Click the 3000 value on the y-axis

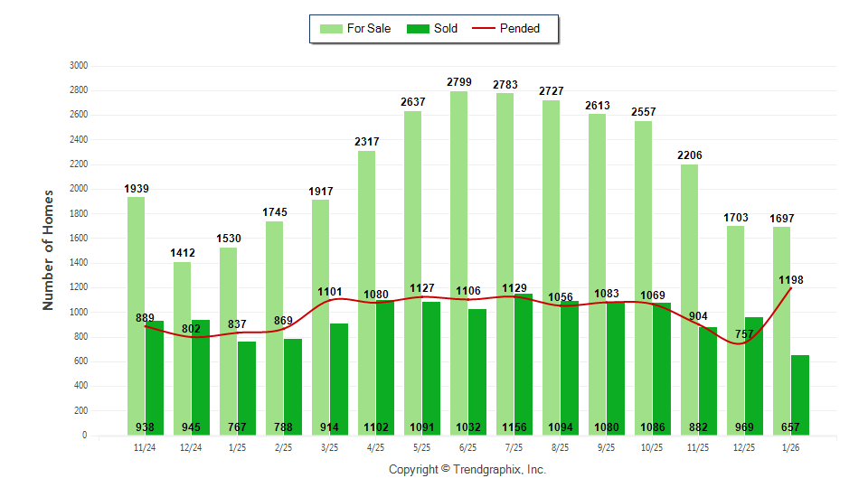(79, 66)
